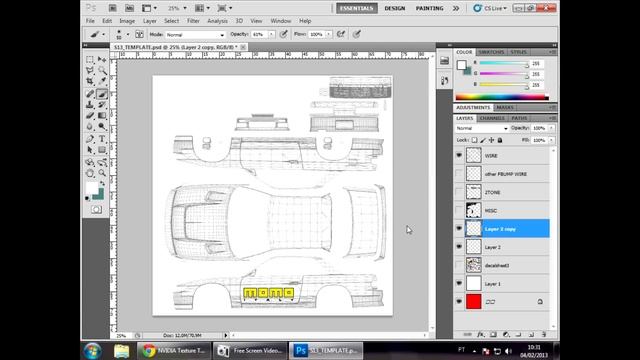Image resolution: width=640 pixels, height=360 pixels.
Task: Switch to the Painting workspace
Action: tap(429, 8)
